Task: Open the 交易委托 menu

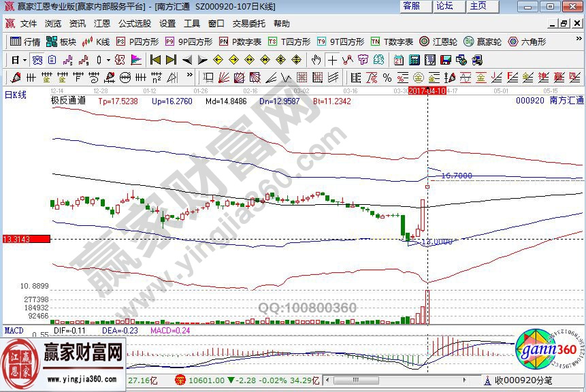Action: [249, 23]
